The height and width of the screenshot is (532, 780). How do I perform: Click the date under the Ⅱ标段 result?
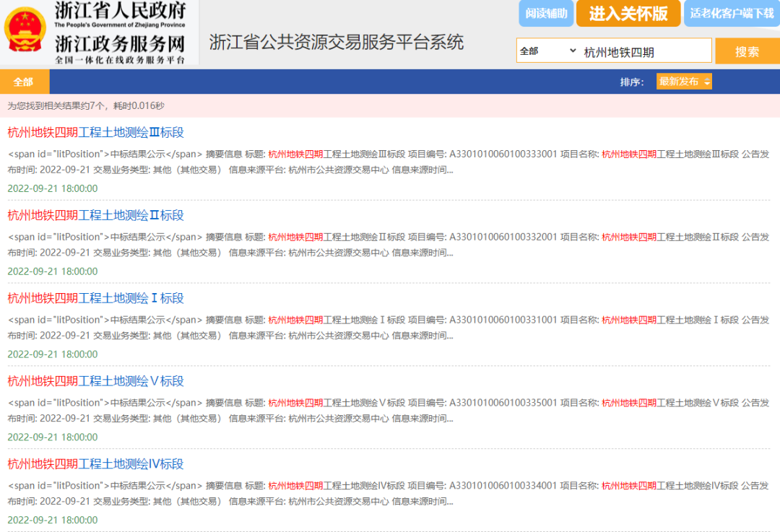click(x=53, y=271)
